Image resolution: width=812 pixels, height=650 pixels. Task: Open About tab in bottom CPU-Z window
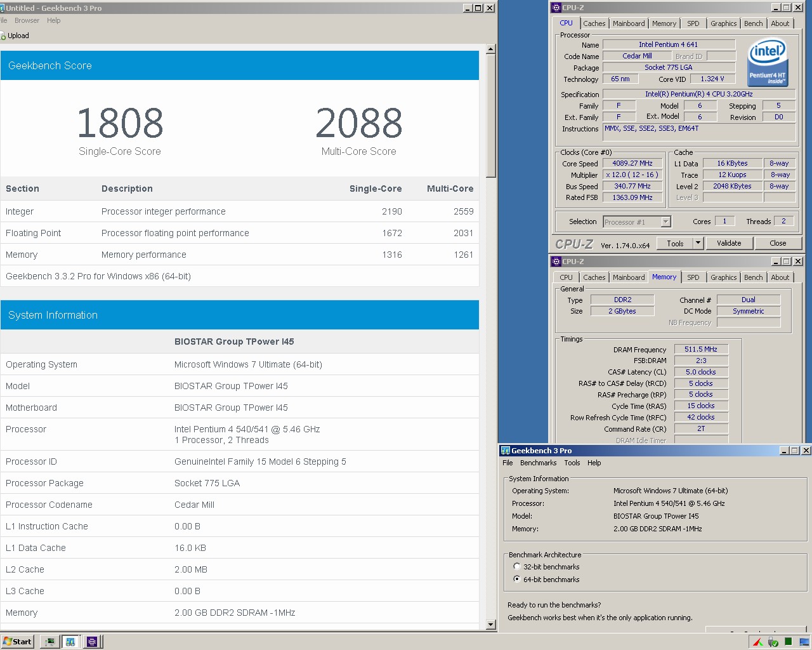point(780,277)
